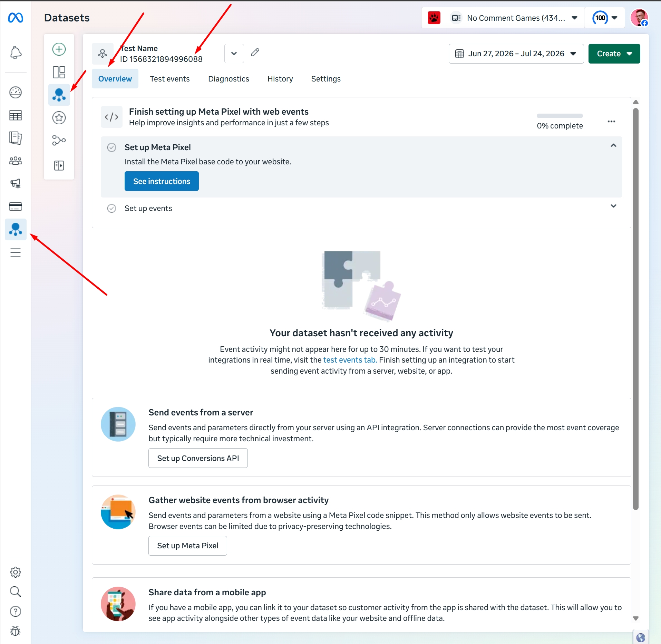The width and height of the screenshot is (661, 644).
Task: Open the three-dots more options menu
Action: pos(611,121)
